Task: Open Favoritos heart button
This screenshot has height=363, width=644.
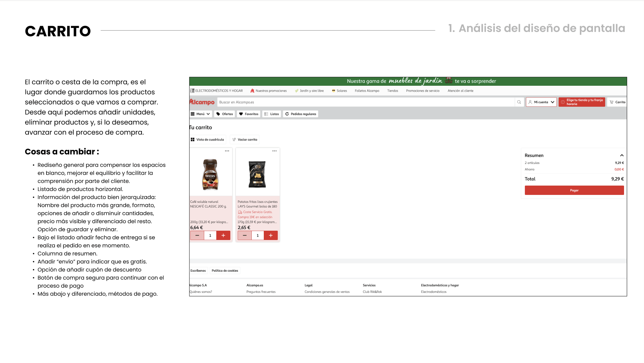Action: 249,114
